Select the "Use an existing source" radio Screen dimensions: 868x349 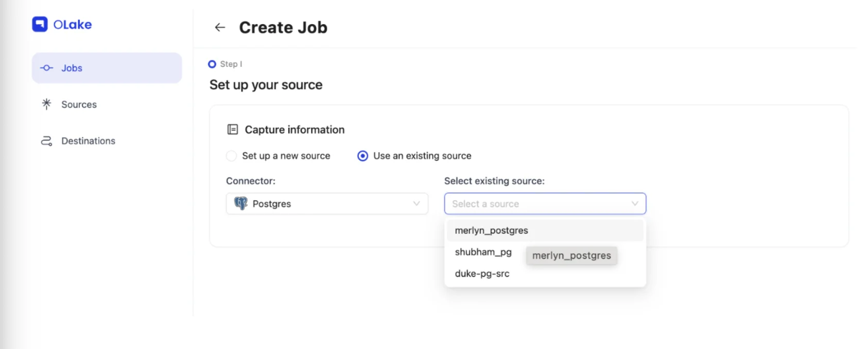pyautogui.click(x=363, y=156)
